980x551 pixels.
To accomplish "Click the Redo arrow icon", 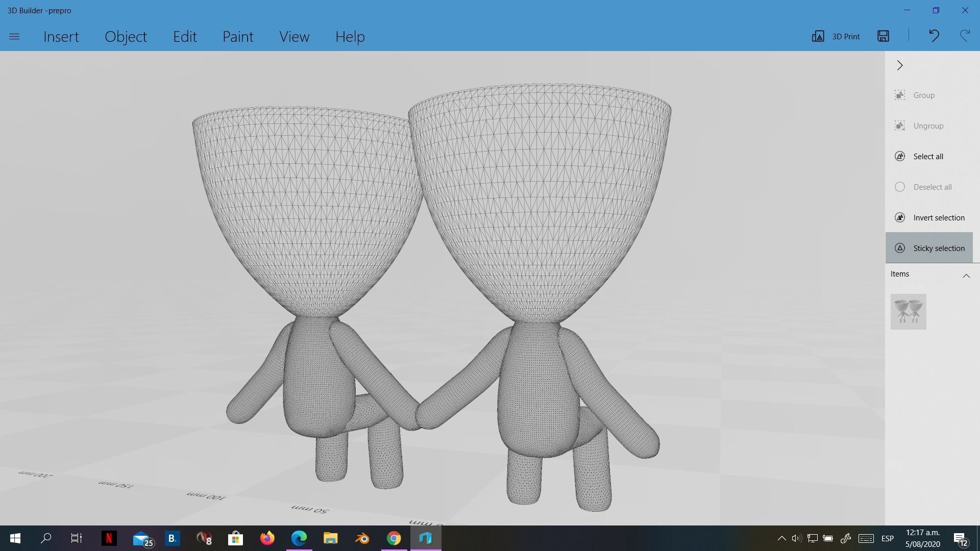I will (965, 36).
